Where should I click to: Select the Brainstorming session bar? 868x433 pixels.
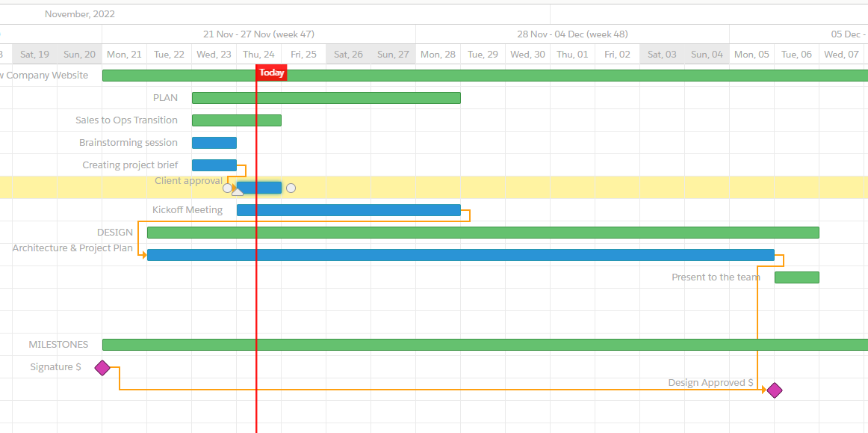(214, 142)
